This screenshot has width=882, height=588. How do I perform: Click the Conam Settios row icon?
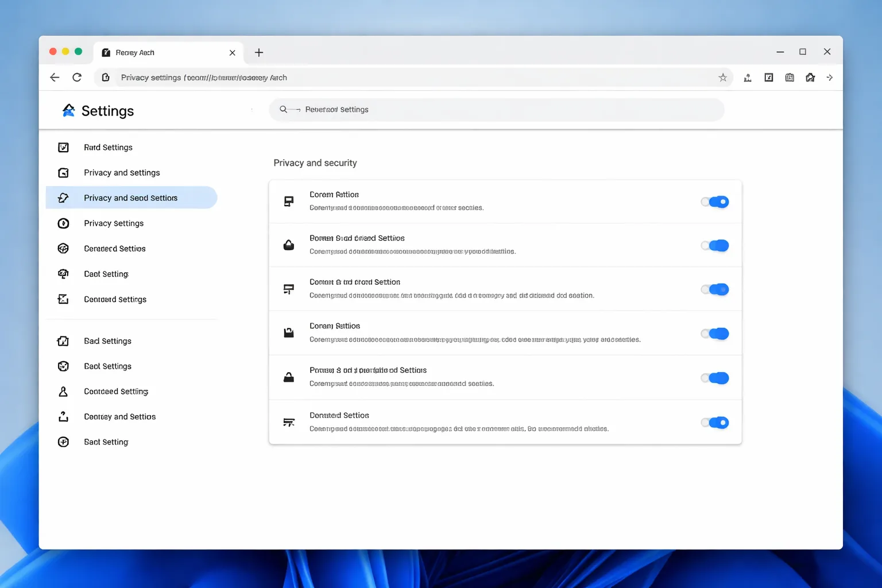289,333
